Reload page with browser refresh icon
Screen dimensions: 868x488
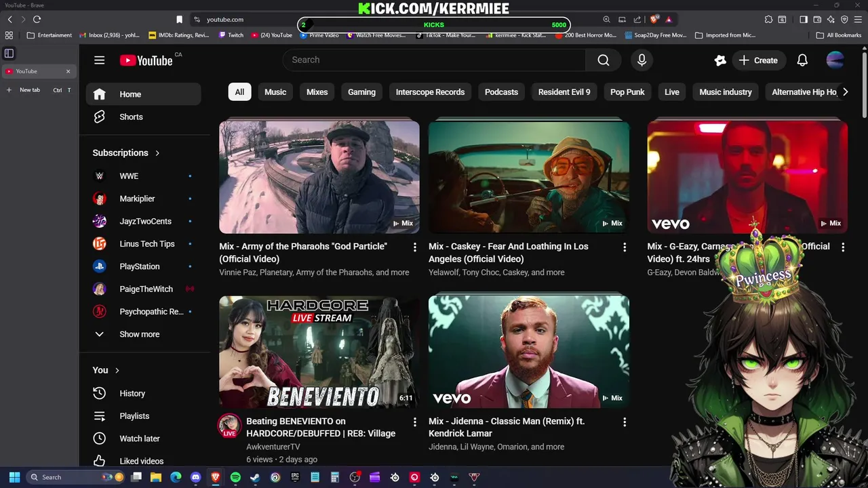(37, 20)
